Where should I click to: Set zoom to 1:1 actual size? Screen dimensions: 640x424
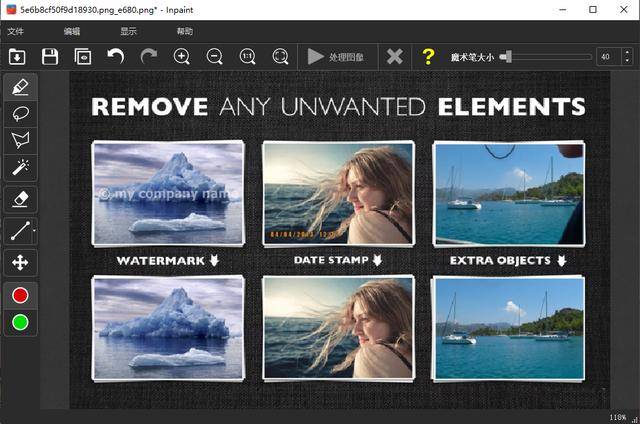pos(247,56)
